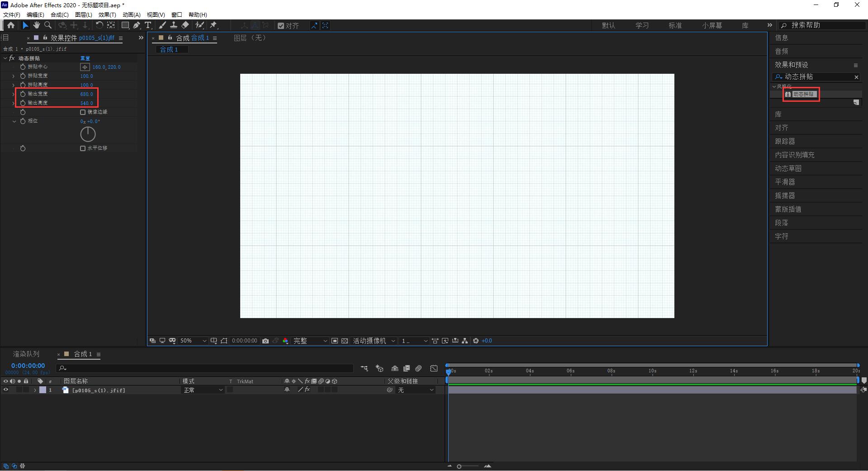Collapse the 动态拼贴 effect group
This screenshot has height=471, width=868.
(5, 58)
